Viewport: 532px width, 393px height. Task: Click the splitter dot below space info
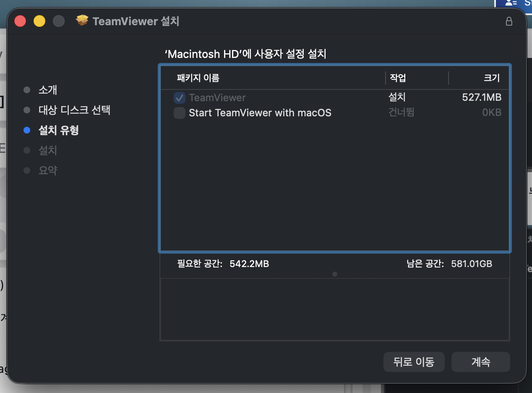[335, 274]
